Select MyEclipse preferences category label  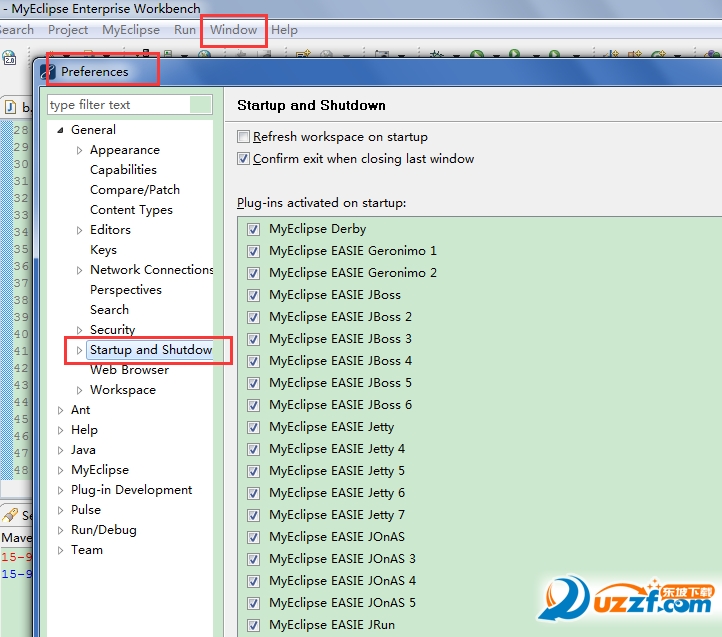point(100,470)
